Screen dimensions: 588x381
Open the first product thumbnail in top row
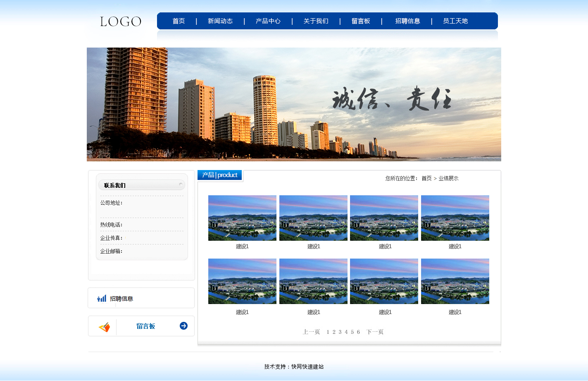242,218
